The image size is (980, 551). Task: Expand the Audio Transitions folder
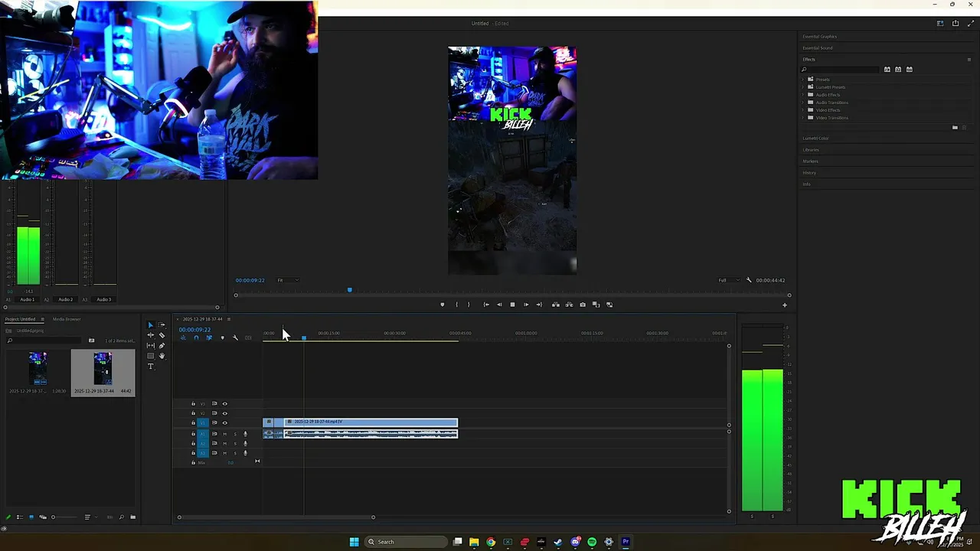click(802, 103)
